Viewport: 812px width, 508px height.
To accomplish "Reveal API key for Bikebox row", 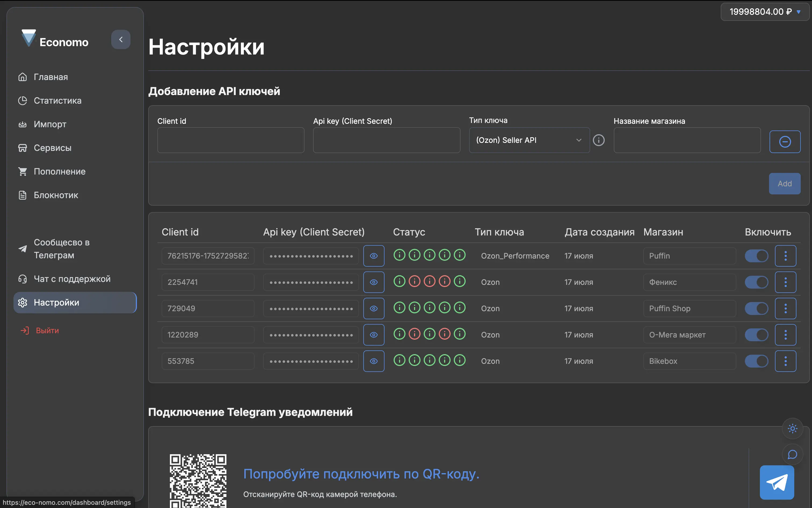I will point(374,361).
